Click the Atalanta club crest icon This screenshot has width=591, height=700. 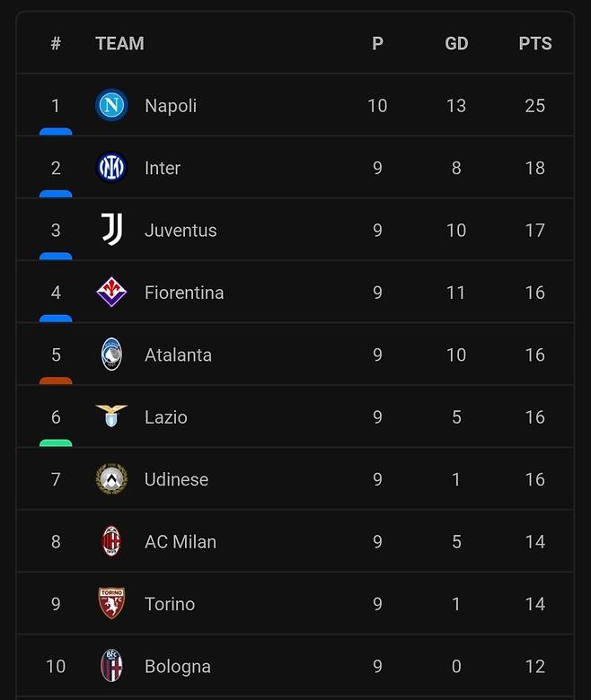(x=111, y=354)
